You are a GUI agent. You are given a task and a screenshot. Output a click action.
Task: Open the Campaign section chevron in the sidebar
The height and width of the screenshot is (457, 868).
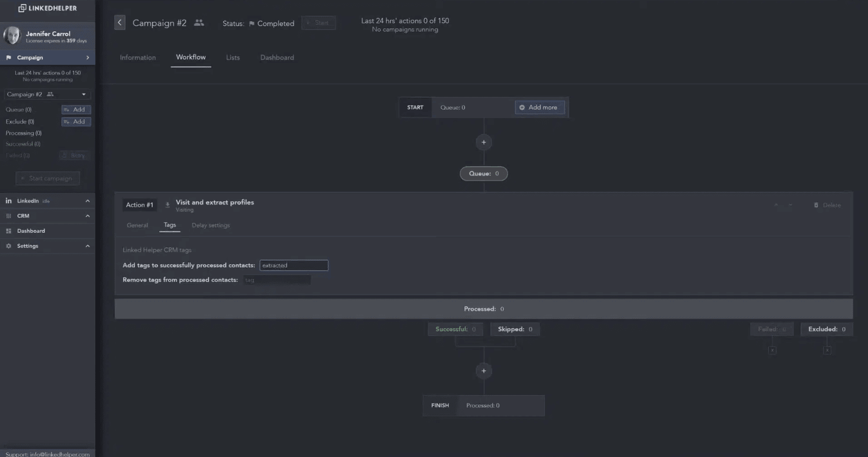point(87,57)
